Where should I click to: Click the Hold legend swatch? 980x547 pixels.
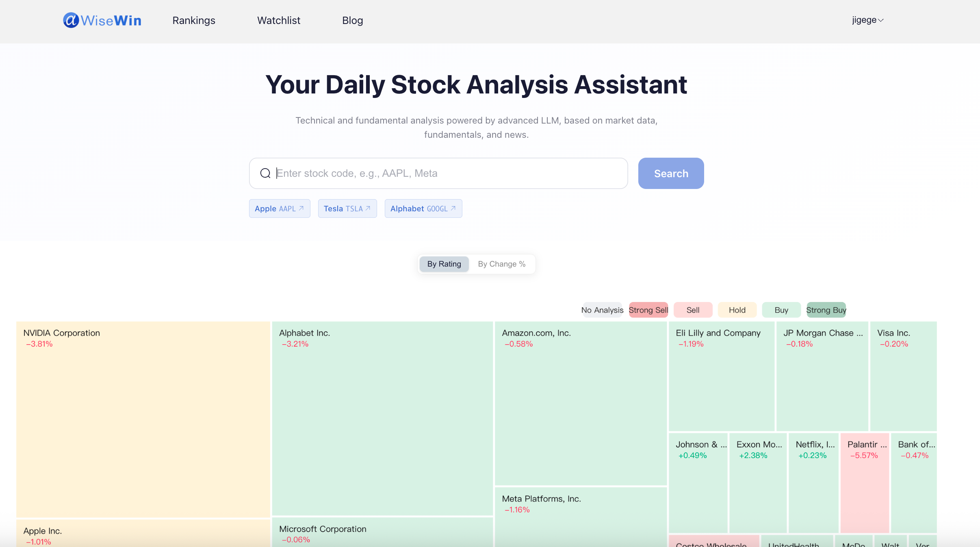point(737,310)
